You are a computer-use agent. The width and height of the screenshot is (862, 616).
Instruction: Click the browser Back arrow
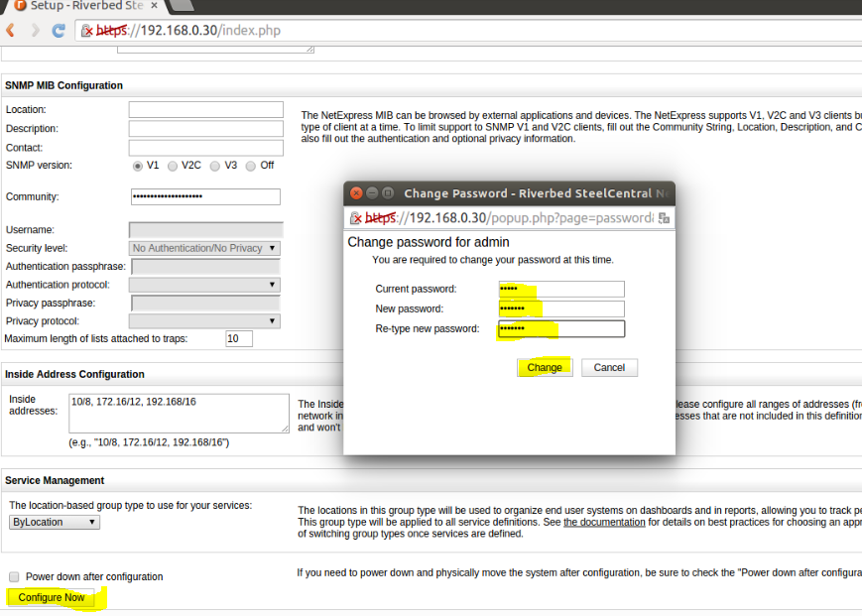pos(11,31)
